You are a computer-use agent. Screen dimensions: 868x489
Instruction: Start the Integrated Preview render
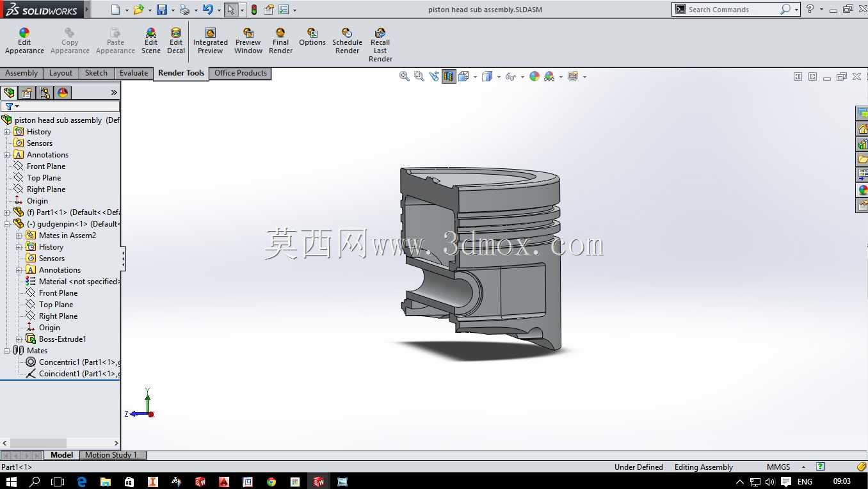tap(210, 41)
